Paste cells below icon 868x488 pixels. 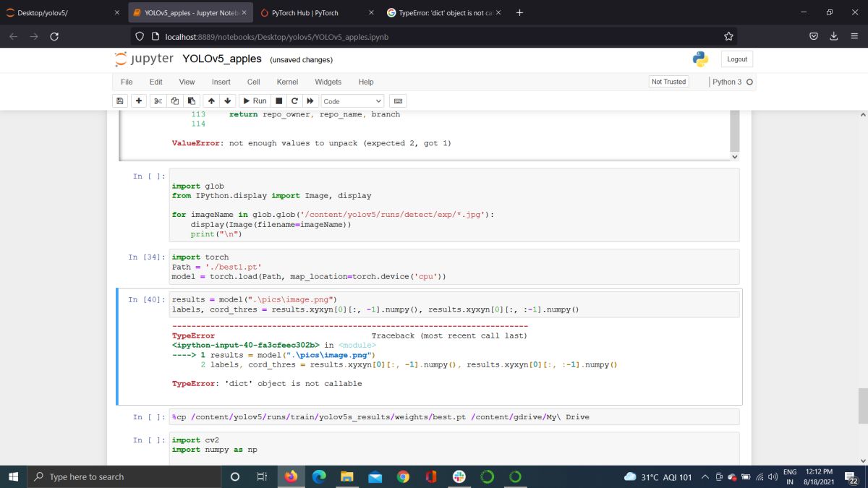coord(191,101)
